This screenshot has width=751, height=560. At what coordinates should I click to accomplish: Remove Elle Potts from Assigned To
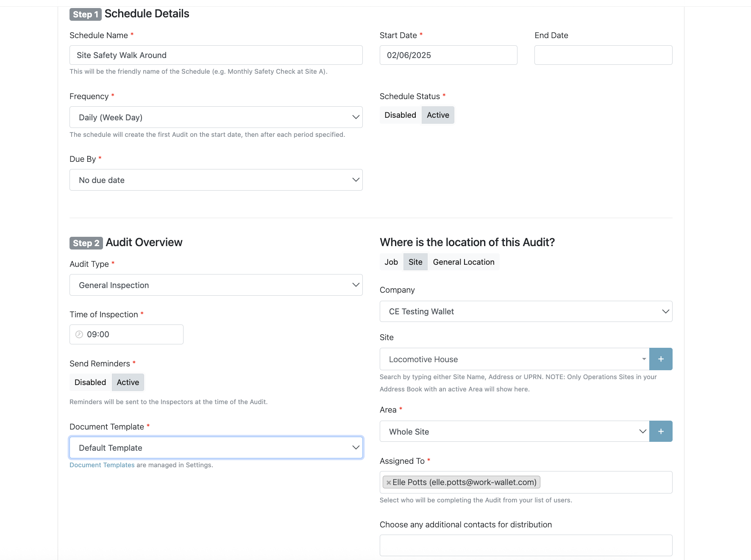(389, 482)
